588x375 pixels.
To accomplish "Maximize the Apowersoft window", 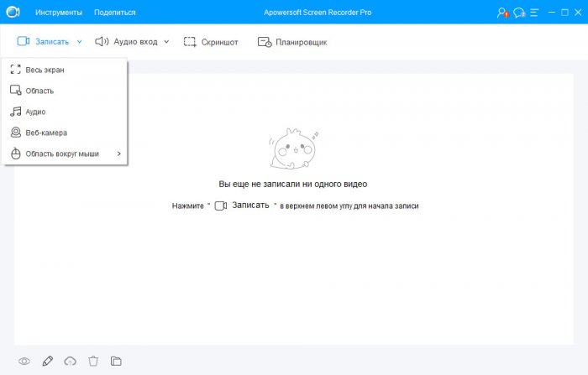I will click(564, 13).
